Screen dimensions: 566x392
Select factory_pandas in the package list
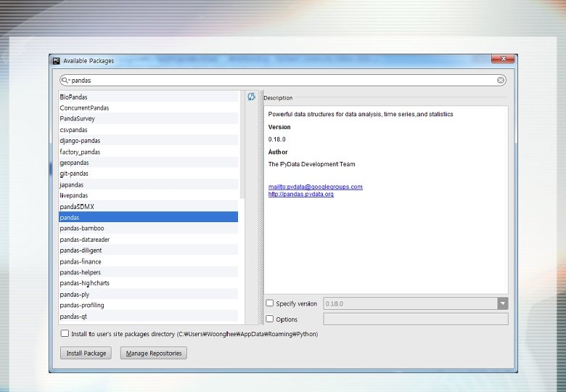pyautogui.click(x=148, y=152)
